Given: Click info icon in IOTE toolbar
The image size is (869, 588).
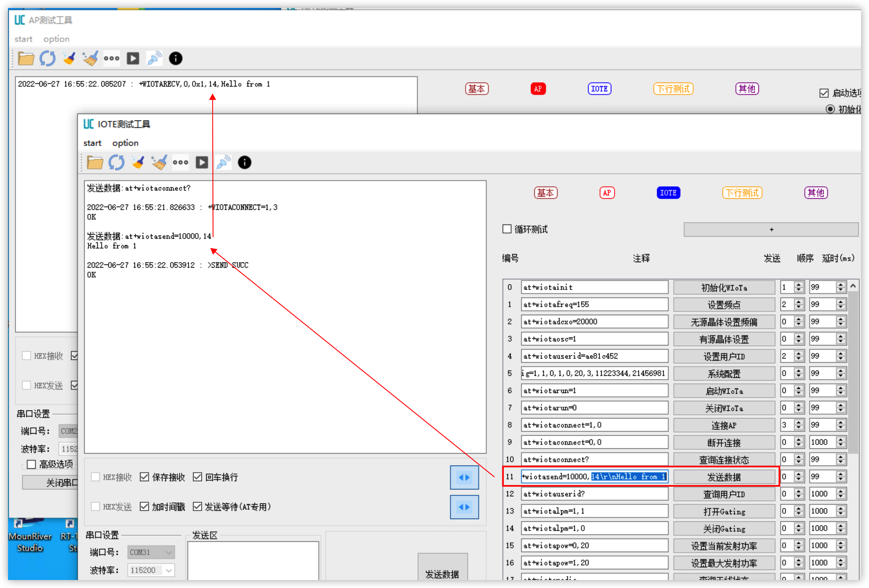Looking at the screenshot, I should pos(245,163).
